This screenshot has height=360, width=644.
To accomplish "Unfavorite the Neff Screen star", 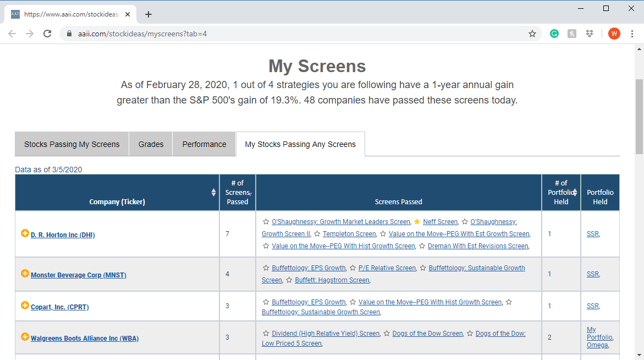I will click(x=417, y=222).
